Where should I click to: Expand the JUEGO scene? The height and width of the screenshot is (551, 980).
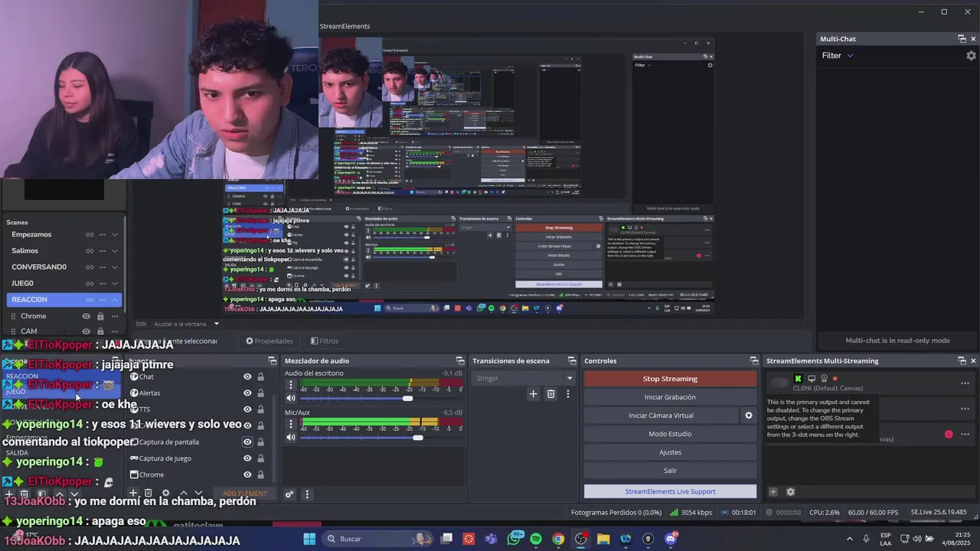[115, 283]
